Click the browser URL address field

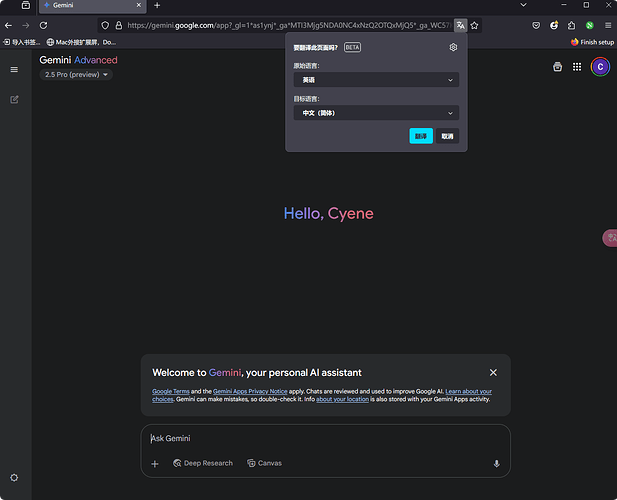point(288,26)
